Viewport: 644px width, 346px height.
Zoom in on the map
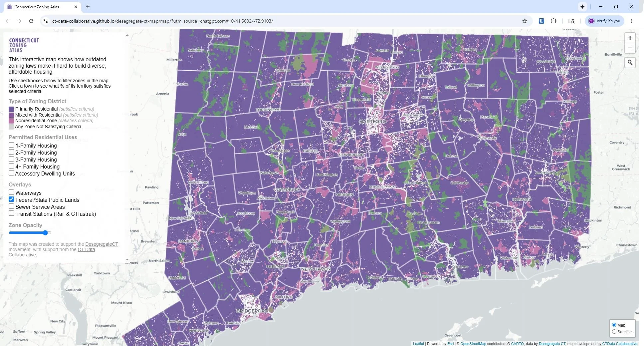[x=630, y=38]
